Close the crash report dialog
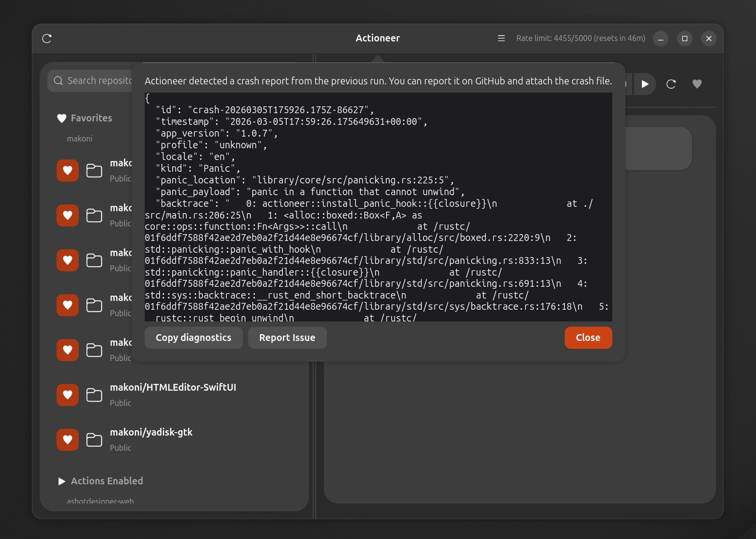Viewport: 756px width, 539px height. (x=588, y=338)
